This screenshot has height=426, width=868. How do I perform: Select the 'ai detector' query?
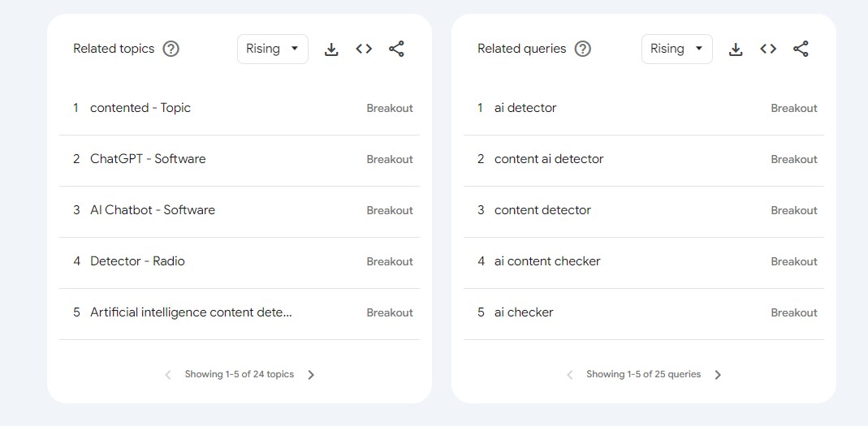click(x=525, y=108)
